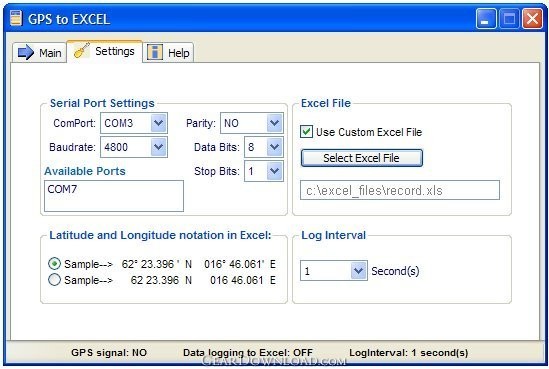Select COM7 in Available Ports list
The image size is (549, 369).
tap(62, 189)
